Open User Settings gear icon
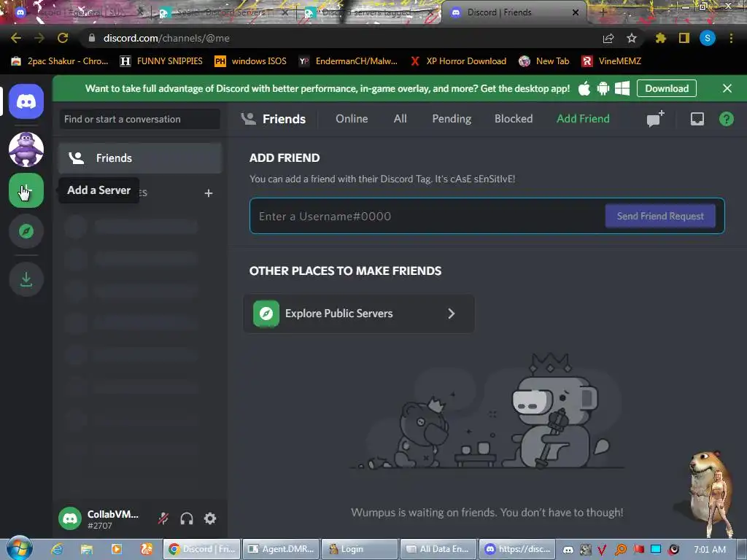The height and width of the screenshot is (560, 747). click(x=210, y=518)
